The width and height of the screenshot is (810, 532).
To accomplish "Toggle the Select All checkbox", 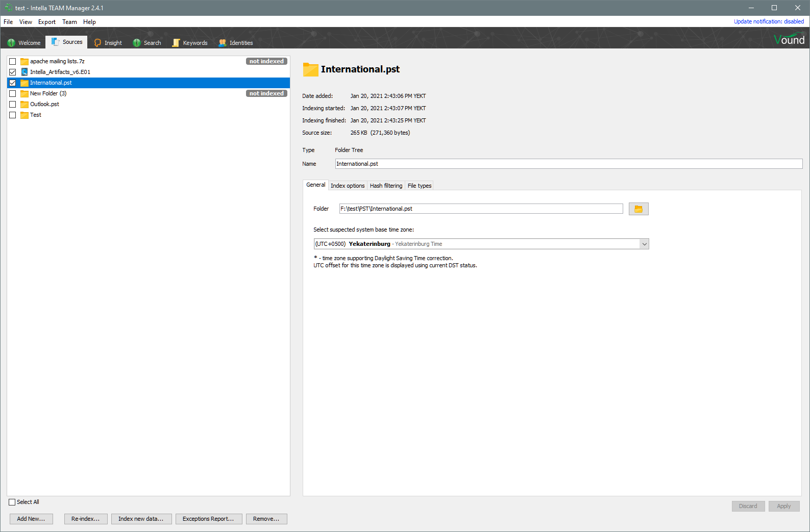I will (x=12, y=502).
